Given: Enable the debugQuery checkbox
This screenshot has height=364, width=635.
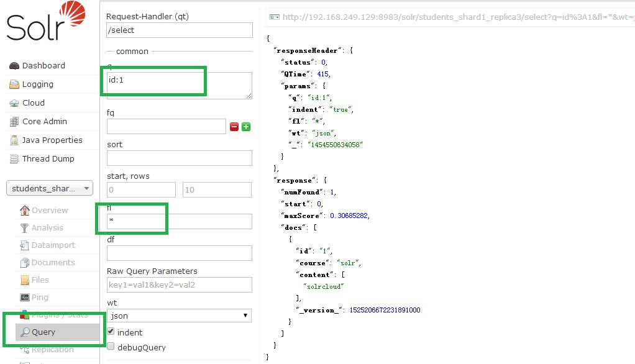Looking at the screenshot, I should (111, 347).
